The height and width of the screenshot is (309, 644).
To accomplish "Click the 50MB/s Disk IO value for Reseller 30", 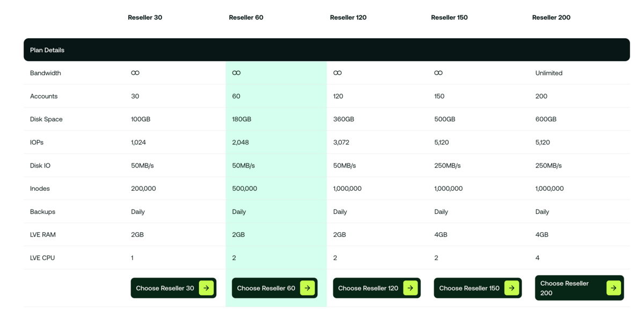I will pyautogui.click(x=142, y=166).
